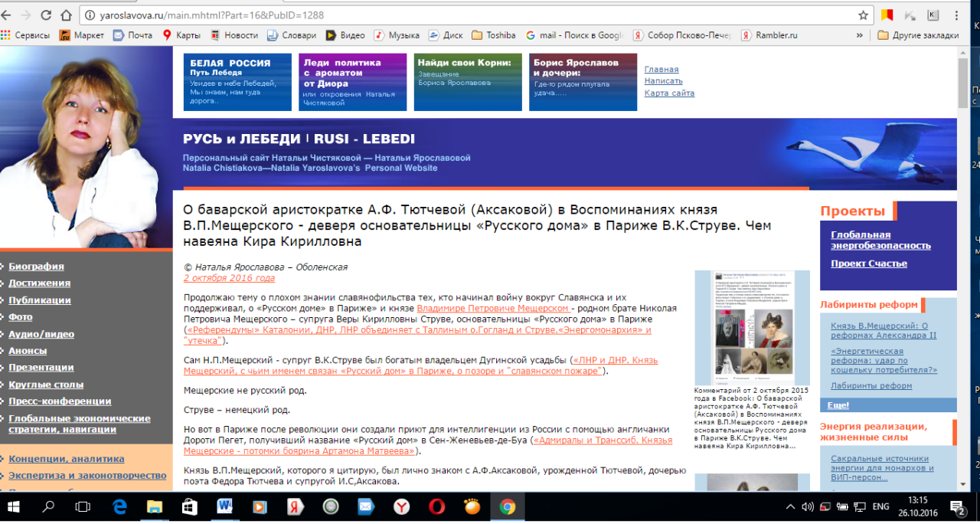Open the Маркет bookmark

point(81,35)
